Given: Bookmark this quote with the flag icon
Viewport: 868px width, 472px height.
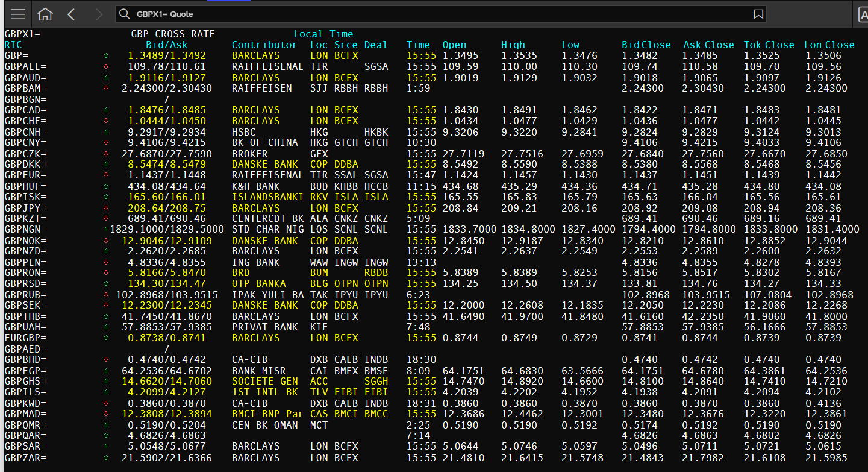Looking at the screenshot, I should click(x=758, y=14).
